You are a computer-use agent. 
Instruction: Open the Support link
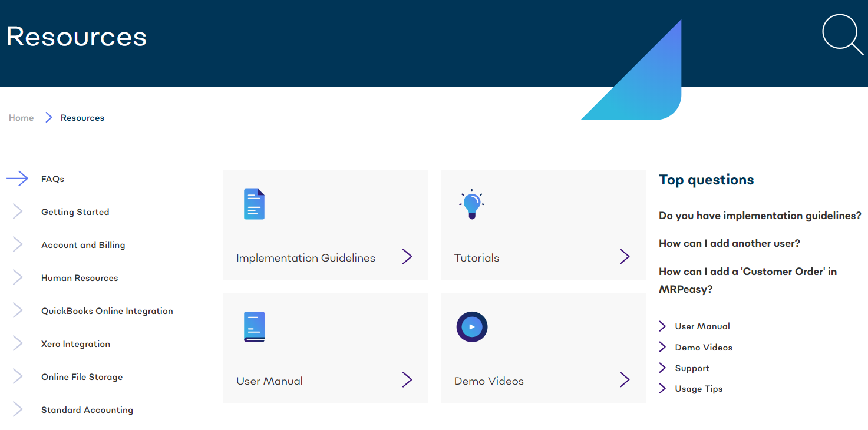point(692,368)
